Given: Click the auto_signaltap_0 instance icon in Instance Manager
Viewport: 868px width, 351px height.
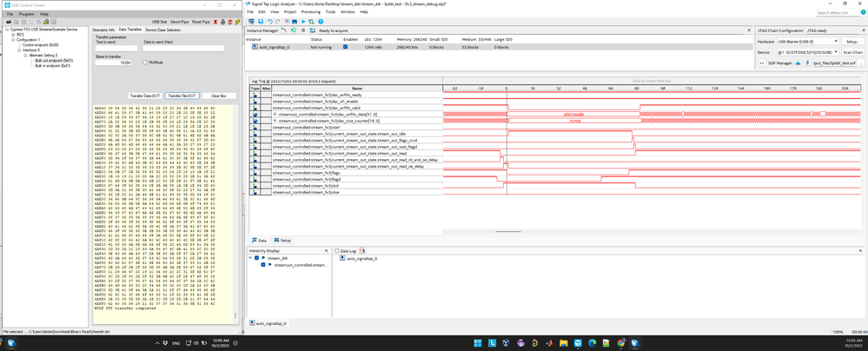Looking at the screenshot, I should [255, 47].
